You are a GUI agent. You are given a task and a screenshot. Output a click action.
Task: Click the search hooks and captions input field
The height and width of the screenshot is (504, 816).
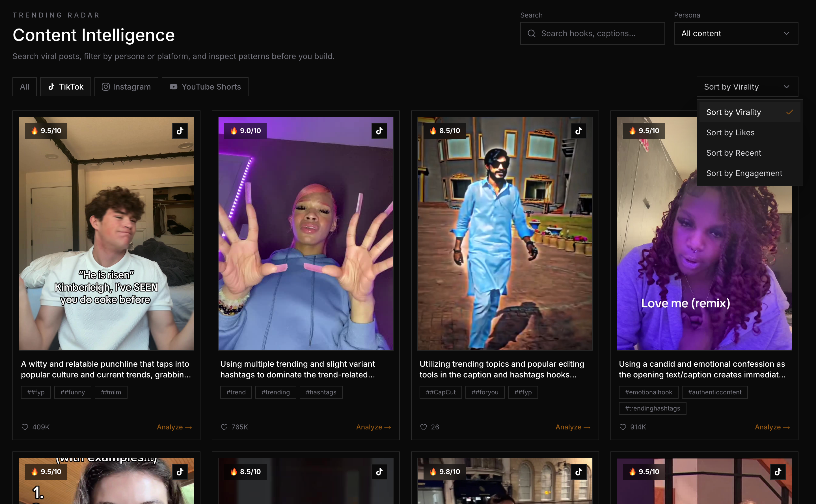[592, 33]
